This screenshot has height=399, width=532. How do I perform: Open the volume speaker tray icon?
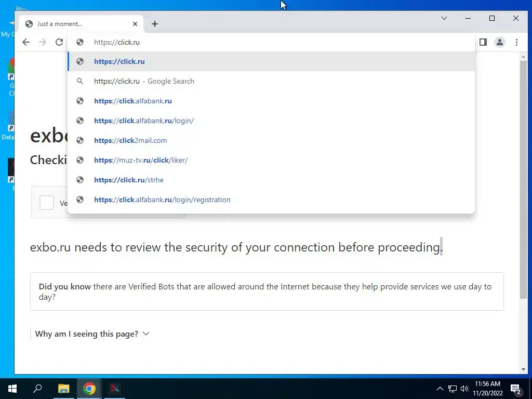464,389
